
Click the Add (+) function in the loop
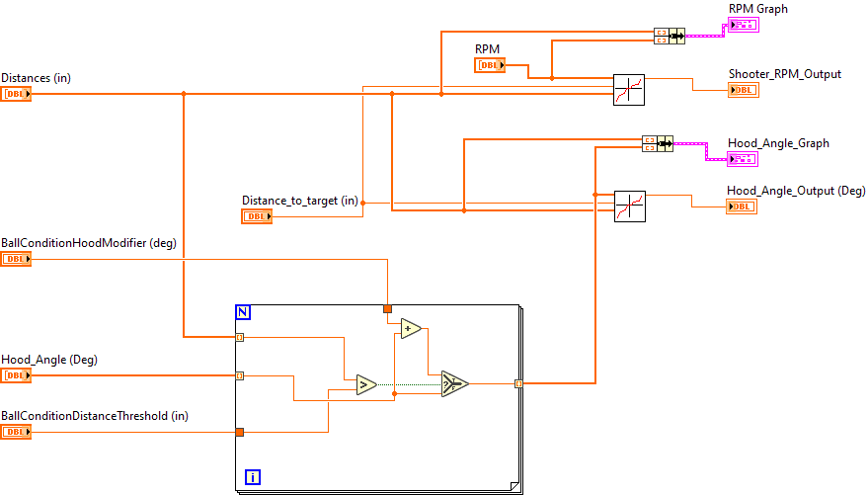click(412, 329)
